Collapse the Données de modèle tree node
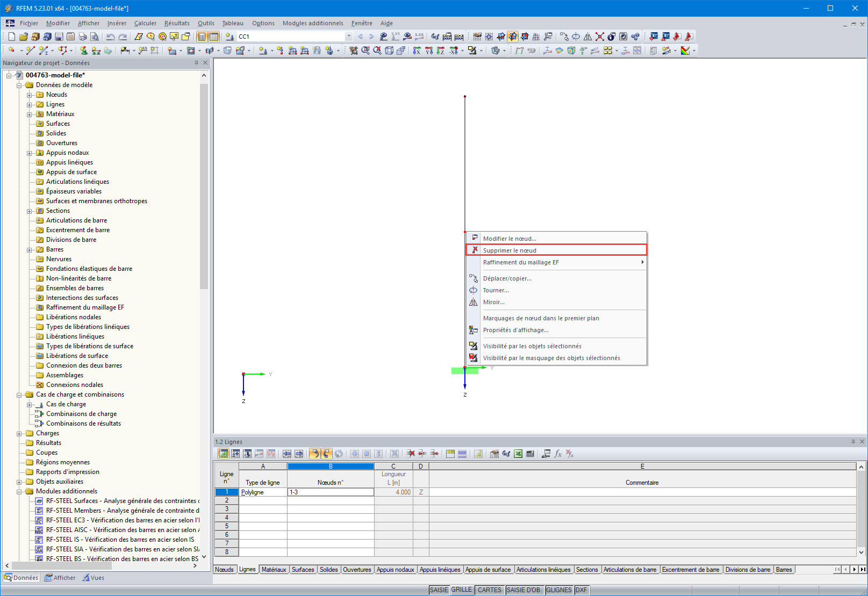 19,85
